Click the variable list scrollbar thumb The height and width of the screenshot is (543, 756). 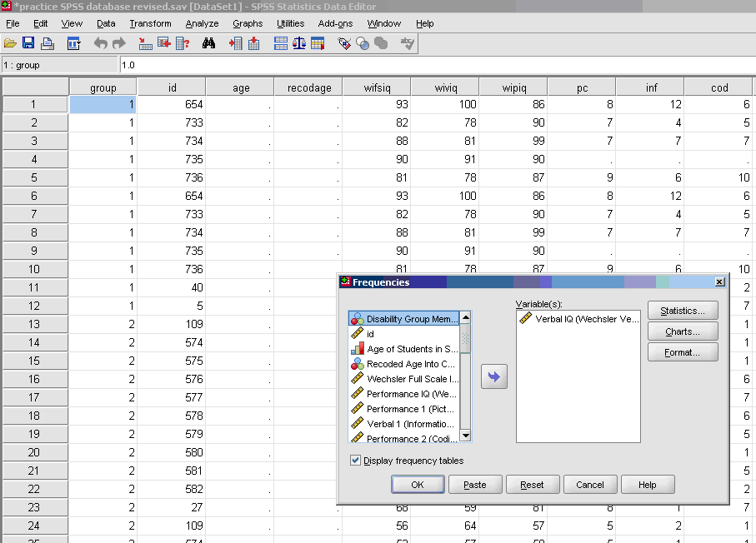click(x=465, y=338)
